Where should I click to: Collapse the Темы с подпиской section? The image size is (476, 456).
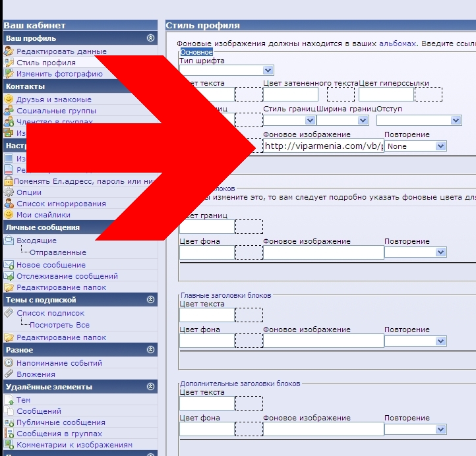pyautogui.click(x=151, y=300)
